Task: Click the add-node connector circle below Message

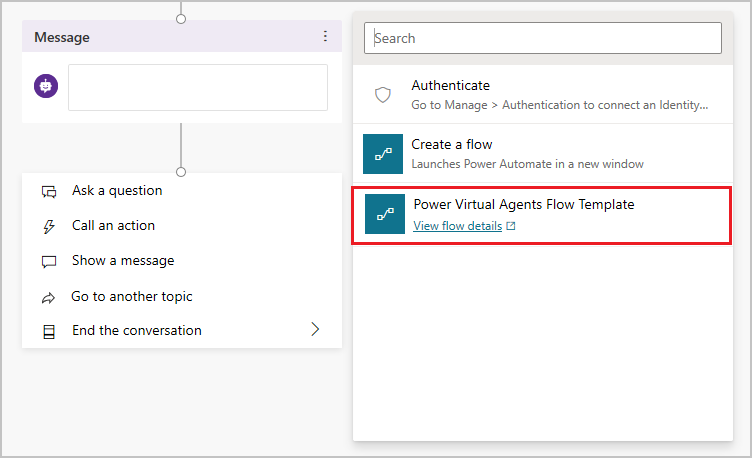Action: (x=181, y=172)
